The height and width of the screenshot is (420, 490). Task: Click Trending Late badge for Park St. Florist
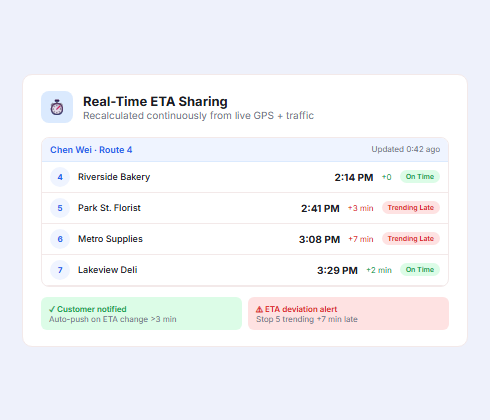coord(411,208)
